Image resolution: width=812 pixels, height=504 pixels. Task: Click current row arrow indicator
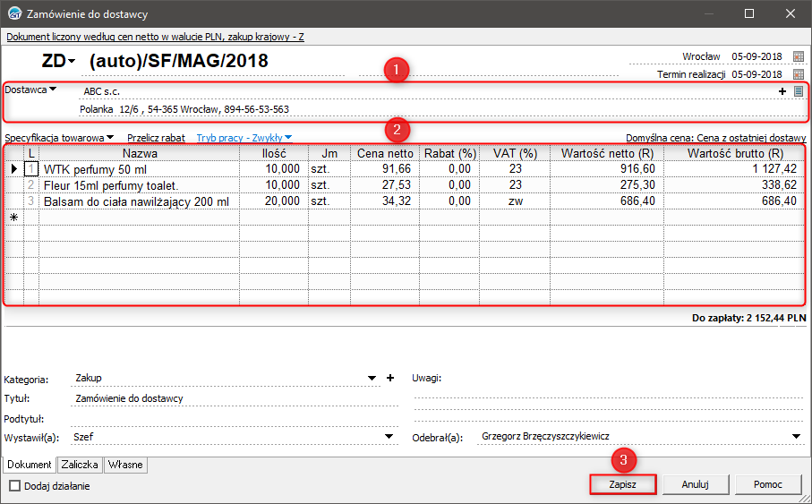point(14,169)
